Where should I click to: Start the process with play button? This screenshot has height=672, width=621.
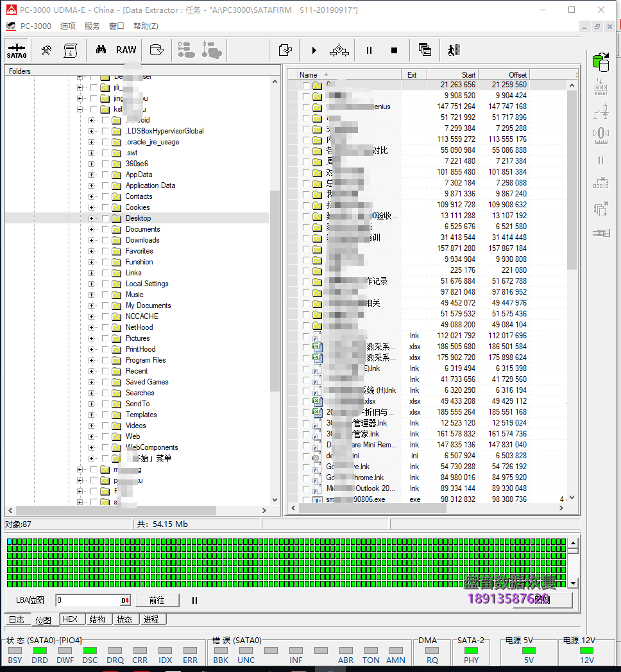[314, 51]
